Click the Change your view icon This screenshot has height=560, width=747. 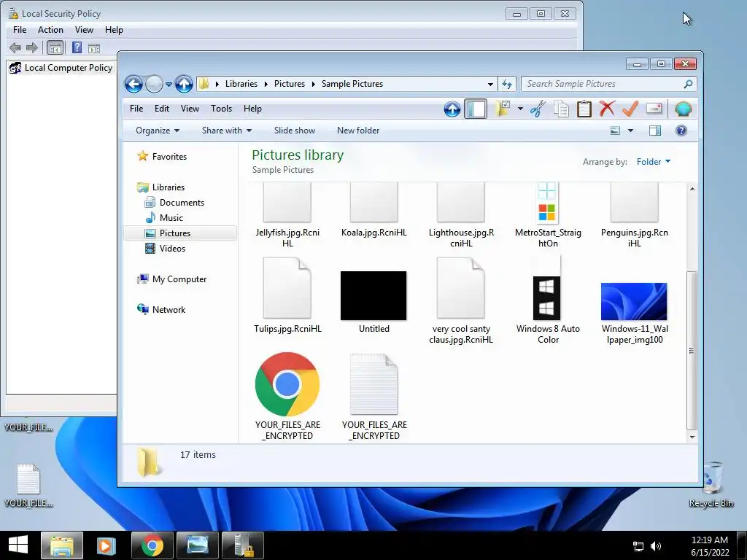click(615, 131)
